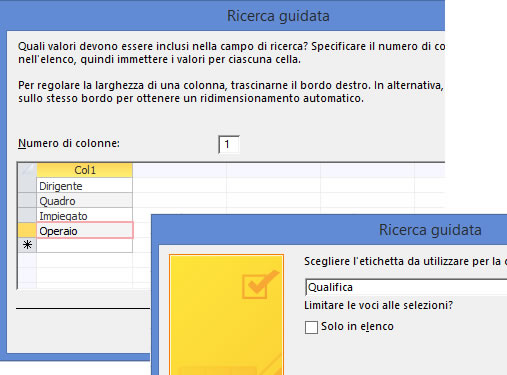Click the back window 'Ricerca guidata' title
The width and height of the screenshot is (507, 375).
(x=278, y=16)
